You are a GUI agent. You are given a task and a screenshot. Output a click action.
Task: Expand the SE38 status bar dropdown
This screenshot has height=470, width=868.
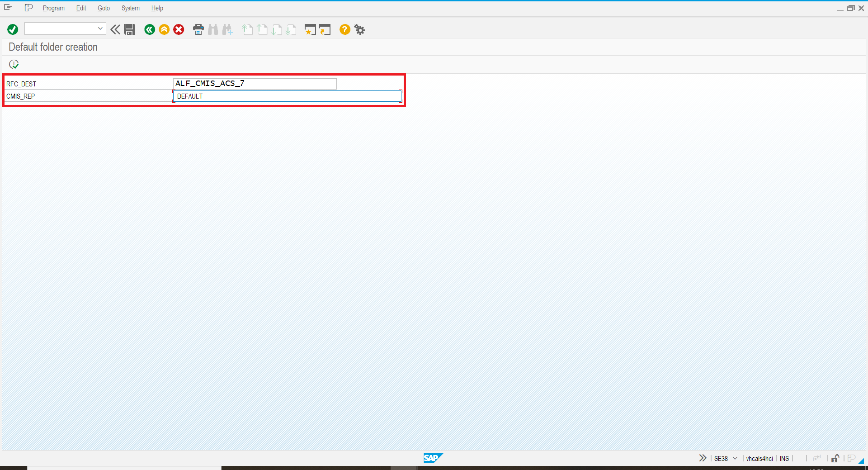click(x=735, y=459)
